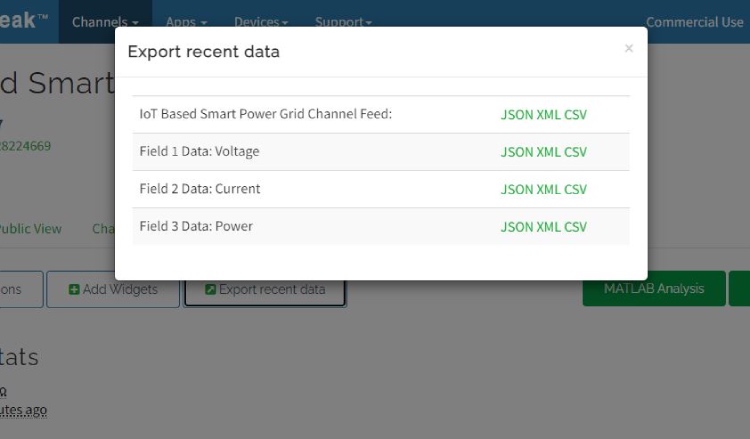Export Field 3 Power data as CSV

tap(575, 227)
